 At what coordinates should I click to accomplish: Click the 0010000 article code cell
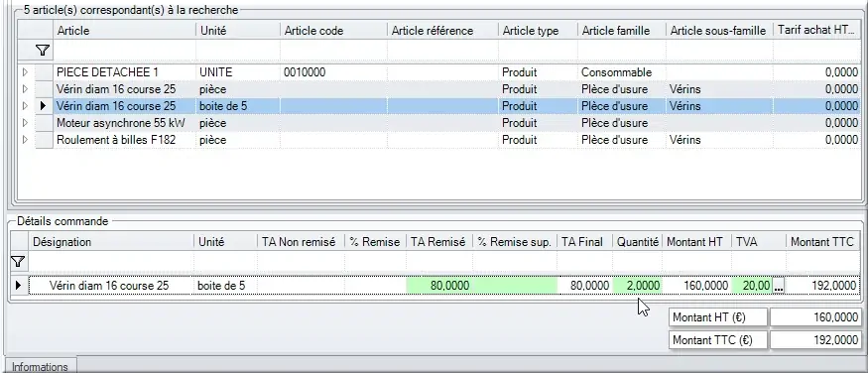(x=333, y=72)
